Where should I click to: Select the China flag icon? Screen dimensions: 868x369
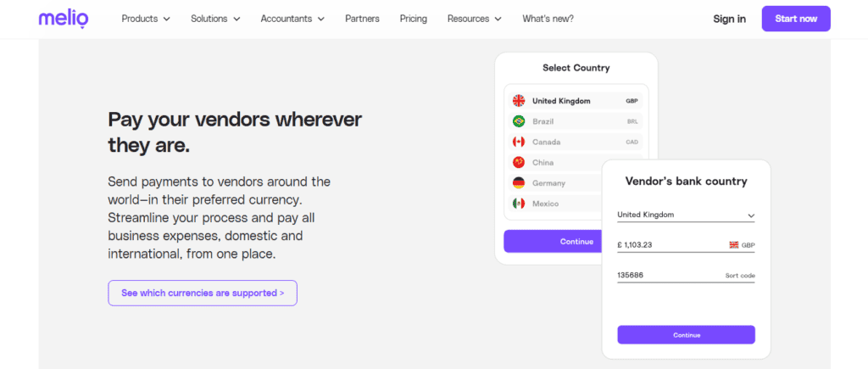point(519,162)
